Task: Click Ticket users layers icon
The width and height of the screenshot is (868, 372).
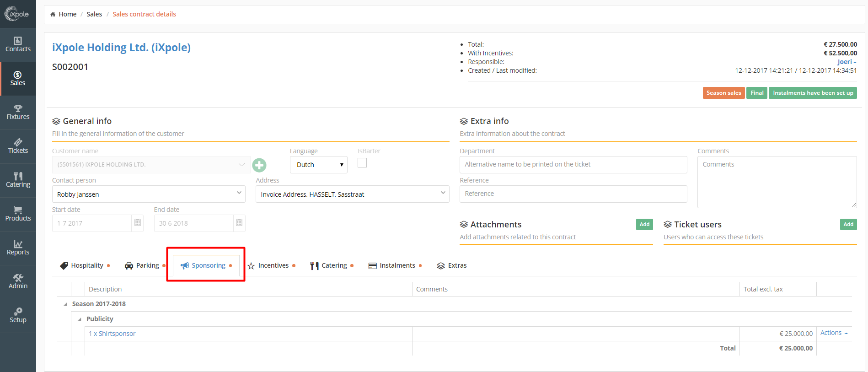Action: click(x=668, y=224)
